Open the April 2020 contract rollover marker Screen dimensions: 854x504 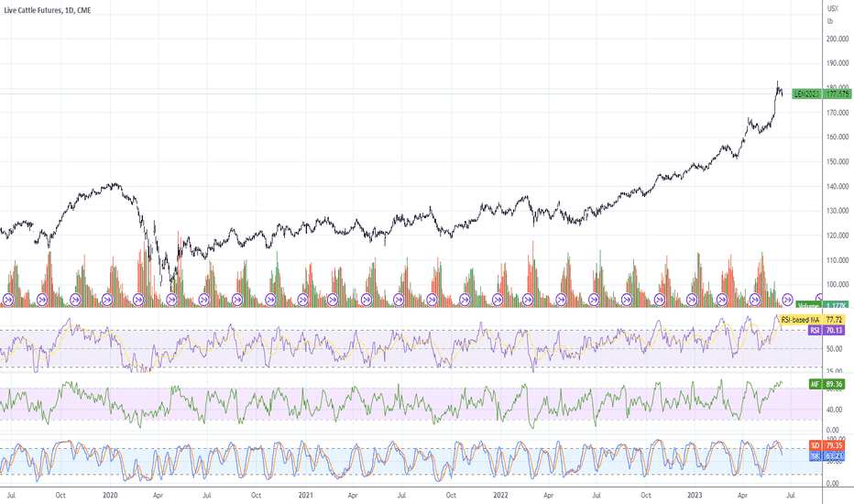pyautogui.click(x=171, y=299)
